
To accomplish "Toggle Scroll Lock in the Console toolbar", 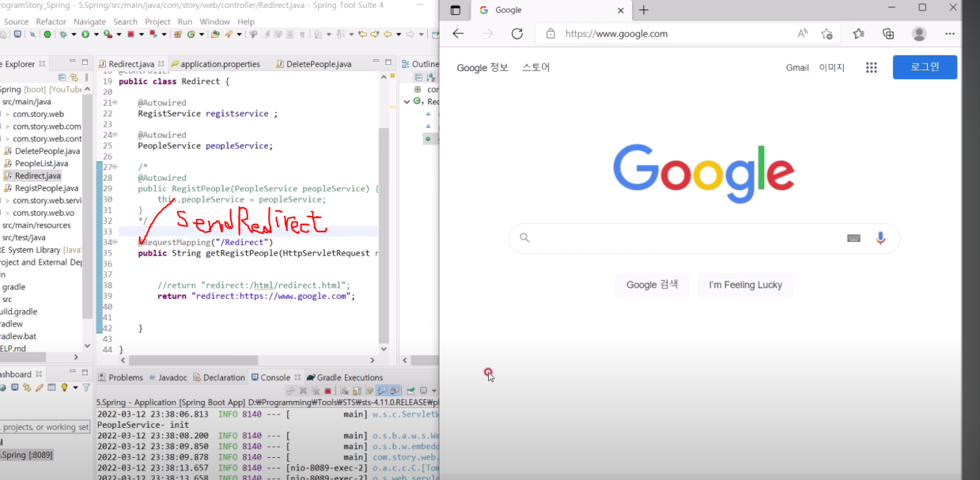I will coord(357,391).
